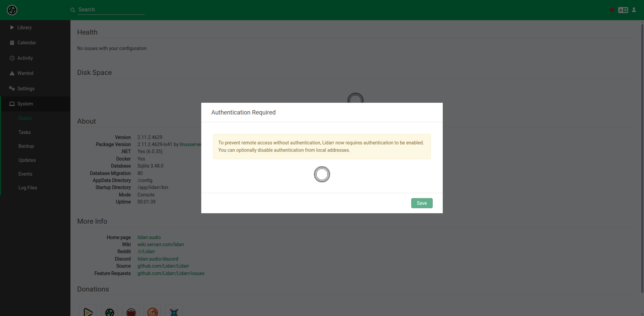This screenshot has width=644, height=316.
Task: Click the uptime value 00:01:39
Action: (x=146, y=202)
